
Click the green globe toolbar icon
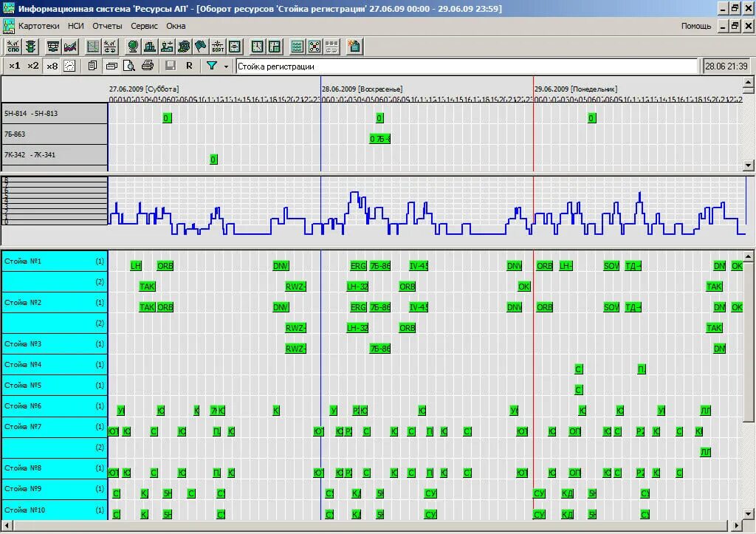click(133, 47)
